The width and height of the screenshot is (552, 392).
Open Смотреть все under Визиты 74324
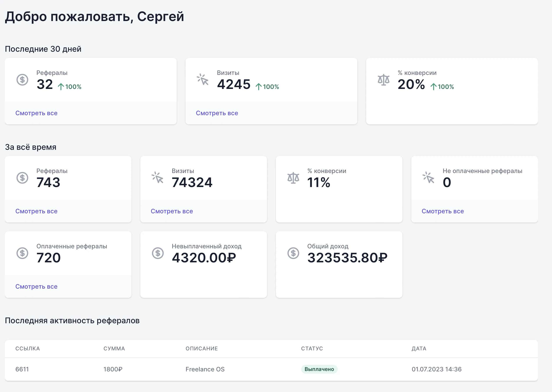pyautogui.click(x=172, y=211)
